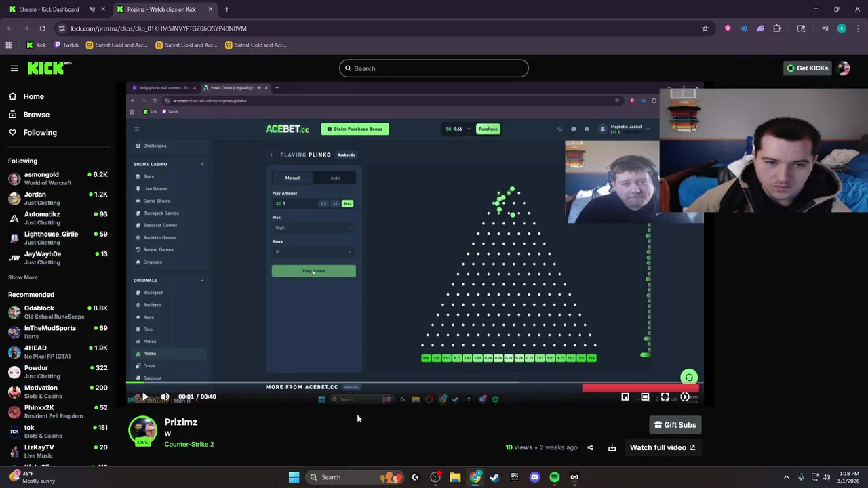Open Phinxx2K channel in Recommended

coord(57,411)
